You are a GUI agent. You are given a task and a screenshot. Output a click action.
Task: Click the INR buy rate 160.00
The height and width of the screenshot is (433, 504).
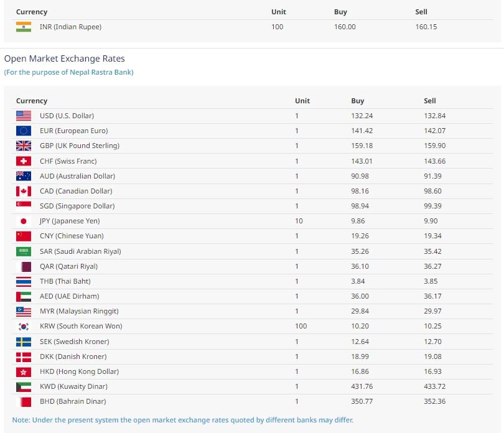[x=345, y=27]
